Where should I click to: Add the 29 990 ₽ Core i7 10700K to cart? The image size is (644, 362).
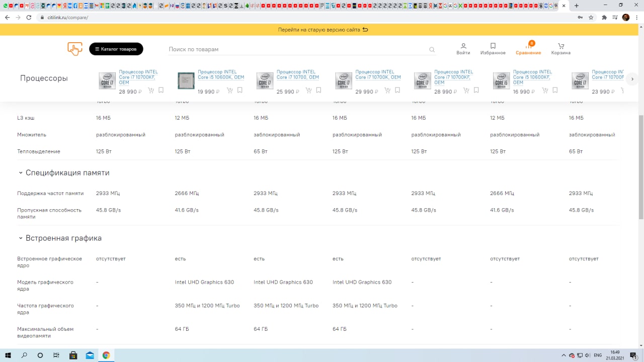coord(387,90)
